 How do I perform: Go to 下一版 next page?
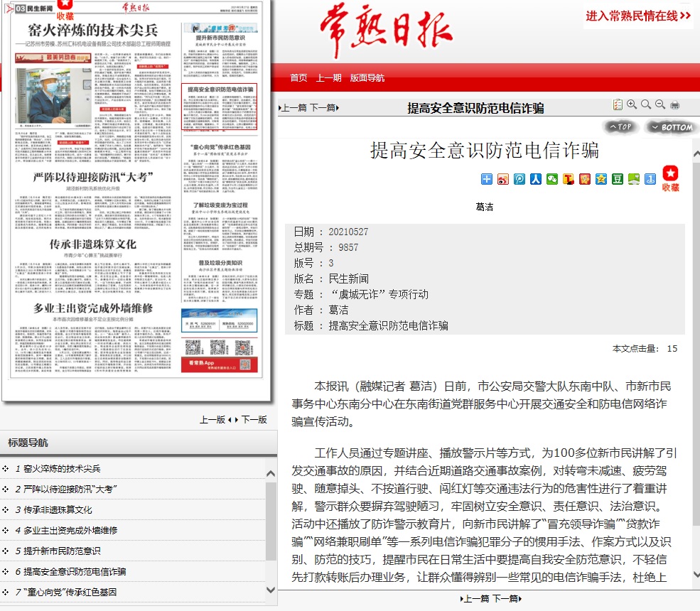(254, 420)
